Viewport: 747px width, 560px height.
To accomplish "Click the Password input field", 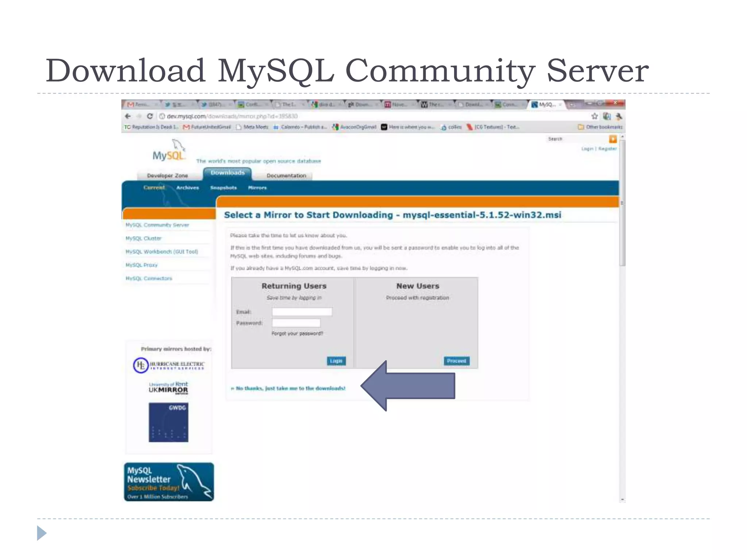I will pyautogui.click(x=296, y=323).
